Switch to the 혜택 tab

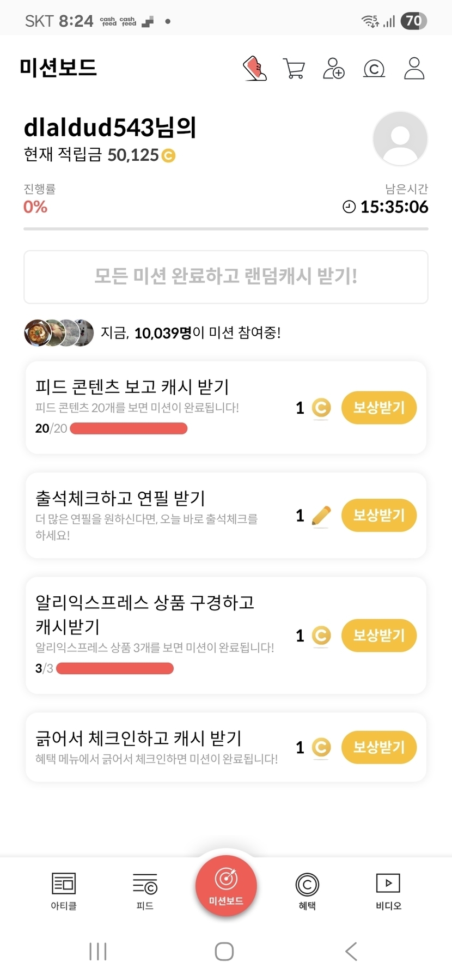click(307, 891)
